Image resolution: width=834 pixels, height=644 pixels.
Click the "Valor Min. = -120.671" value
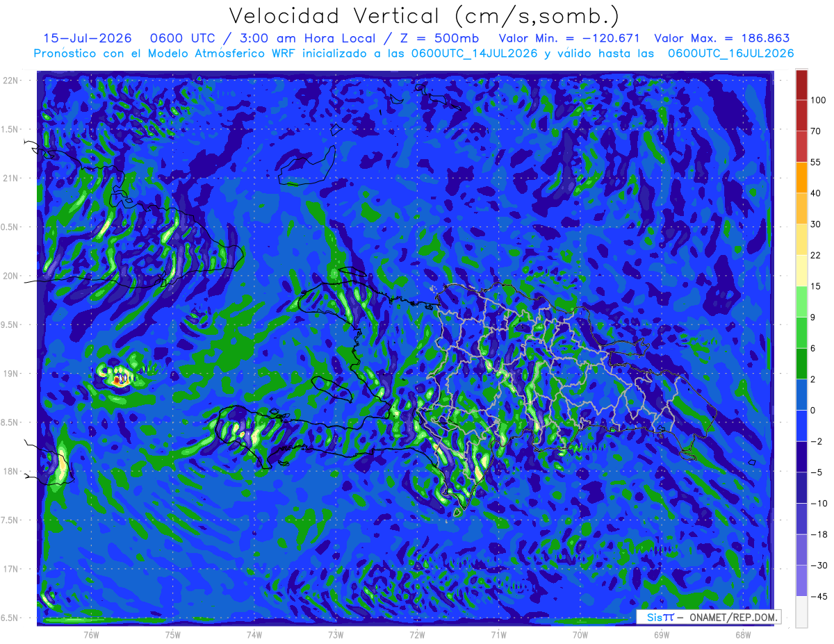(569, 38)
